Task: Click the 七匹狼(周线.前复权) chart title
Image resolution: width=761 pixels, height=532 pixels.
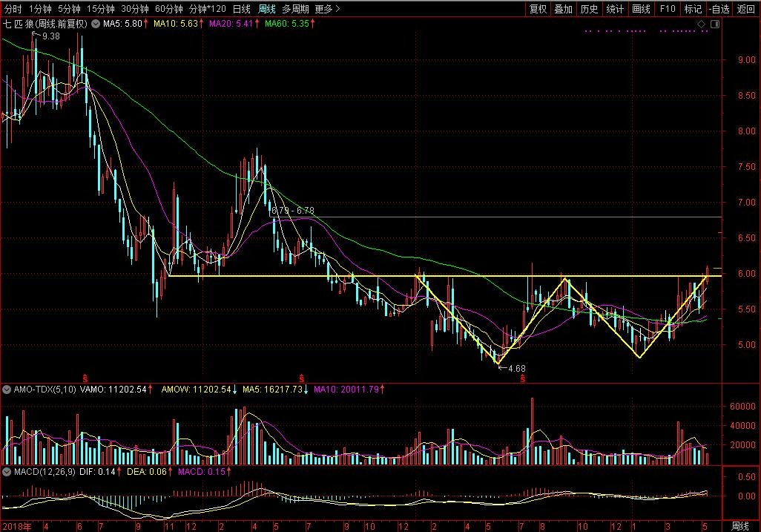Action: click(45, 24)
